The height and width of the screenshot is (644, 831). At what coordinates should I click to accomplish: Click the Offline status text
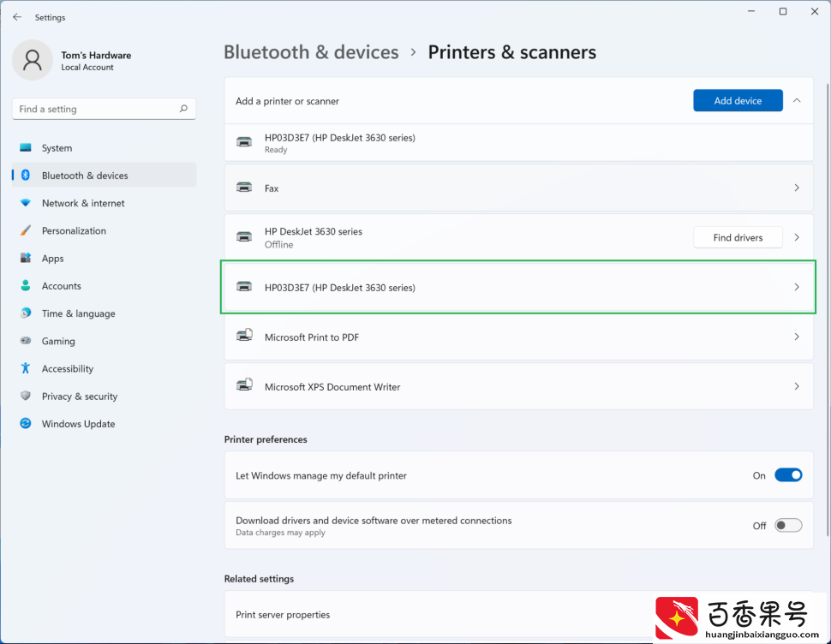pyautogui.click(x=278, y=244)
